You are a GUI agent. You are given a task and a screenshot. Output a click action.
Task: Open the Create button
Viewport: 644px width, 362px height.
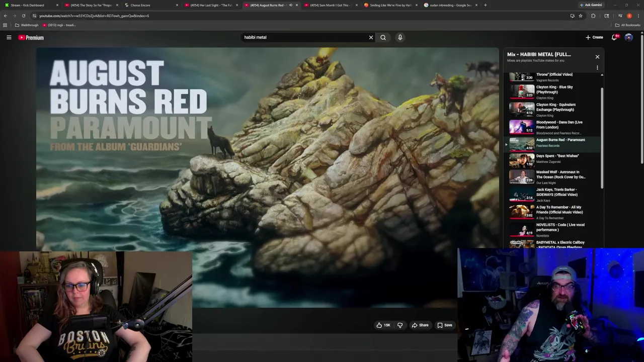(594, 37)
